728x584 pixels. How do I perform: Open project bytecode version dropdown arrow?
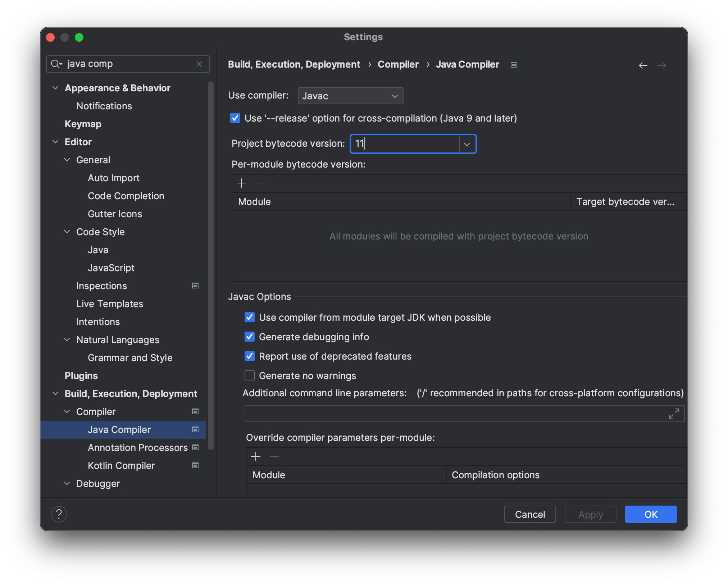click(x=467, y=144)
